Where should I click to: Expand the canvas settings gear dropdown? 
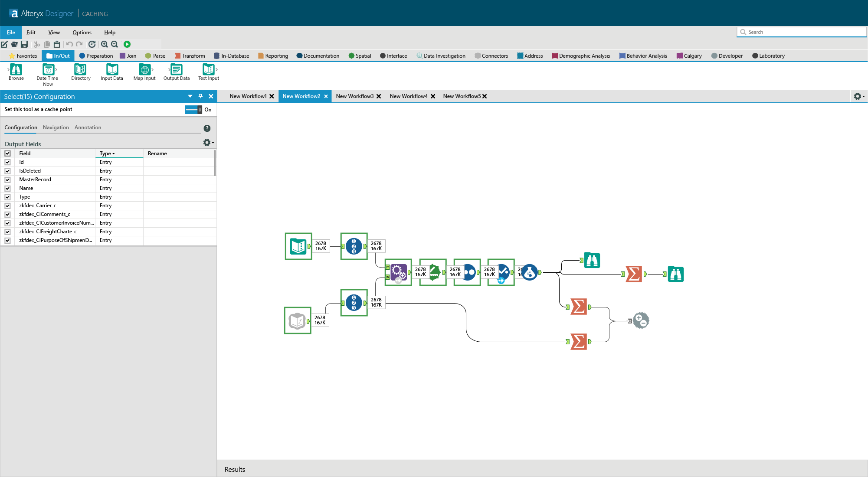[x=859, y=96]
